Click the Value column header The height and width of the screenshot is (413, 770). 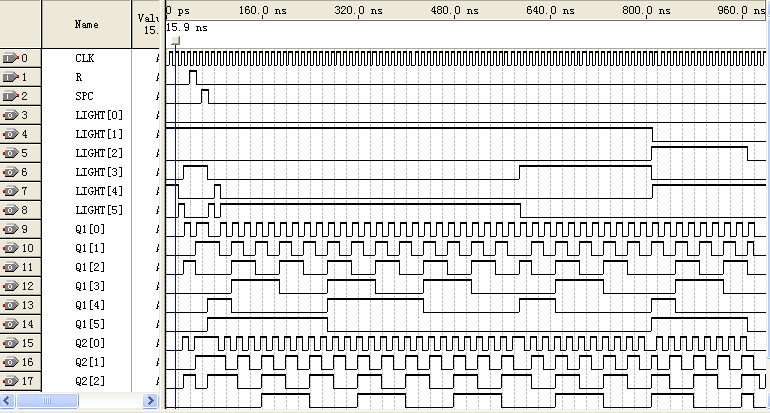point(147,24)
